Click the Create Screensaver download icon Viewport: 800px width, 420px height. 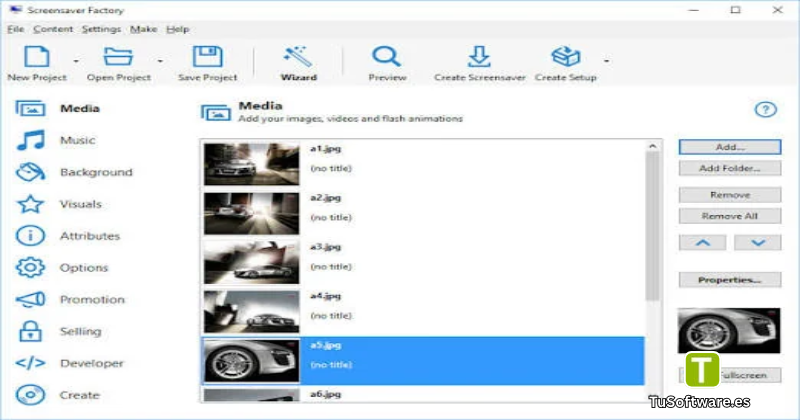tap(479, 57)
